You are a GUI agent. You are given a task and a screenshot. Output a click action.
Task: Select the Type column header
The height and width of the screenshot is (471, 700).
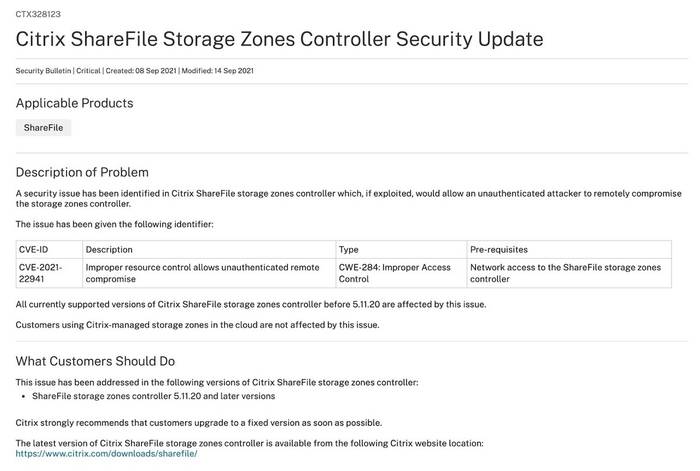point(401,250)
